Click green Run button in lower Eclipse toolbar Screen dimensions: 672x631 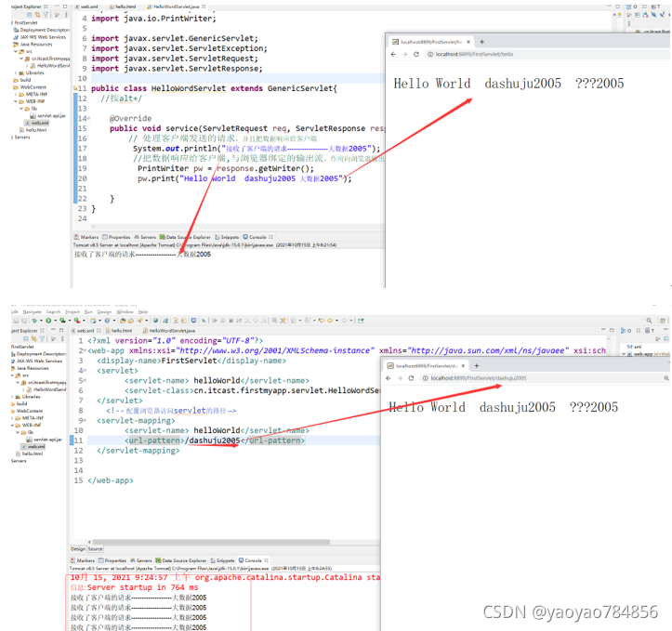pyautogui.click(x=48, y=321)
